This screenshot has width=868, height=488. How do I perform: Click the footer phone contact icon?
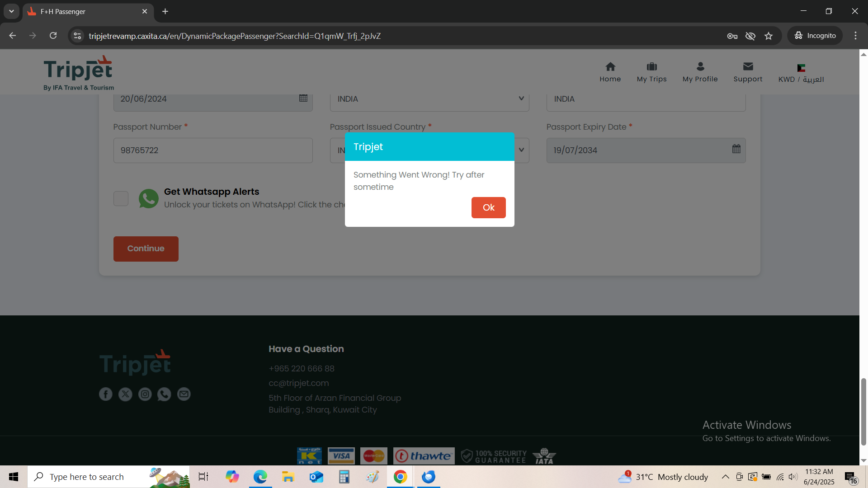click(x=164, y=394)
